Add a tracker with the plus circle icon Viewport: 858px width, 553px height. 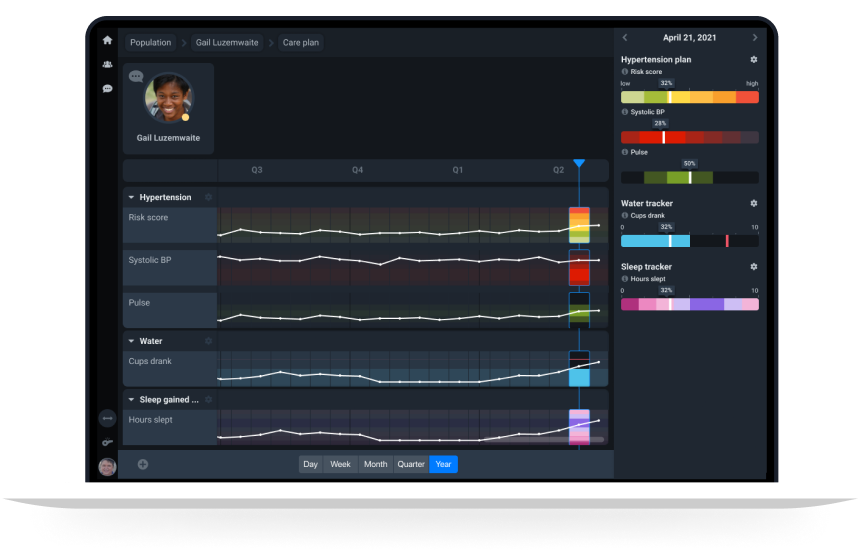(143, 464)
